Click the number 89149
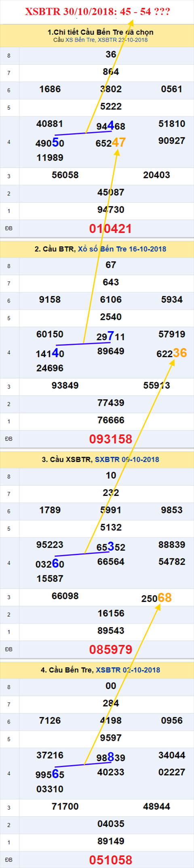This screenshot has width=194, height=868. pyautogui.click(x=111, y=841)
